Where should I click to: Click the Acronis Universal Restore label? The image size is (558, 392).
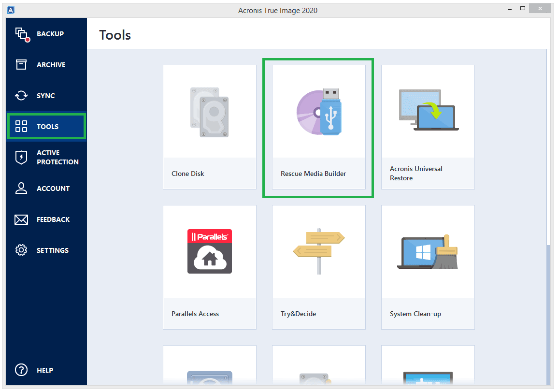[x=416, y=174]
